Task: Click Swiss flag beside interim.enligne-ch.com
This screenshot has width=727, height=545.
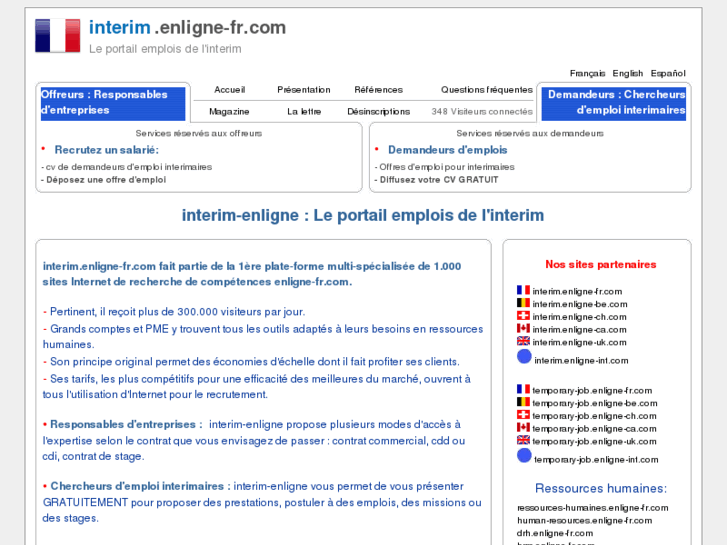Action: coord(523,316)
